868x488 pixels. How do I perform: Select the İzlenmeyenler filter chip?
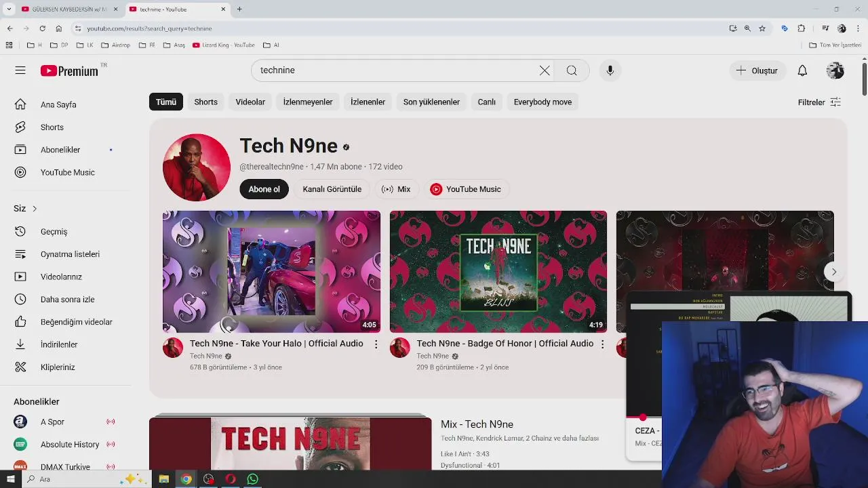(x=308, y=102)
